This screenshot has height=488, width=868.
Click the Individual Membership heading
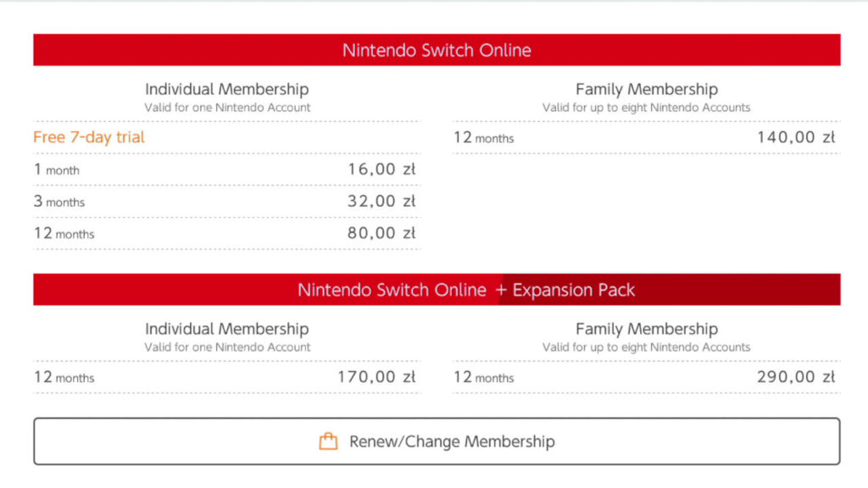(x=225, y=89)
